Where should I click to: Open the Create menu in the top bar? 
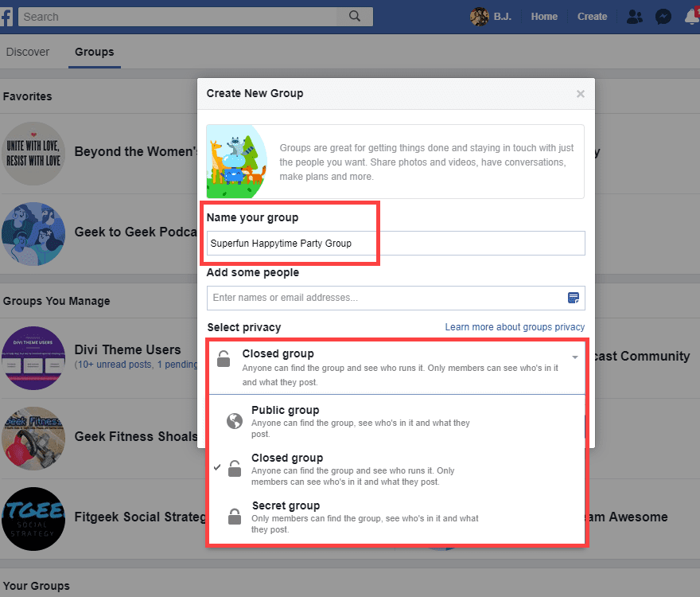click(592, 16)
